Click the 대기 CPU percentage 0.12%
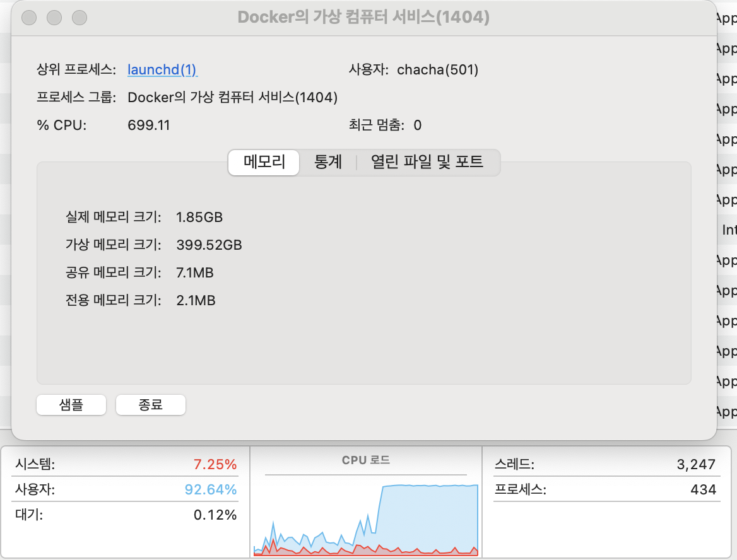The height and width of the screenshot is (560, 737). (x=215, y=515)
